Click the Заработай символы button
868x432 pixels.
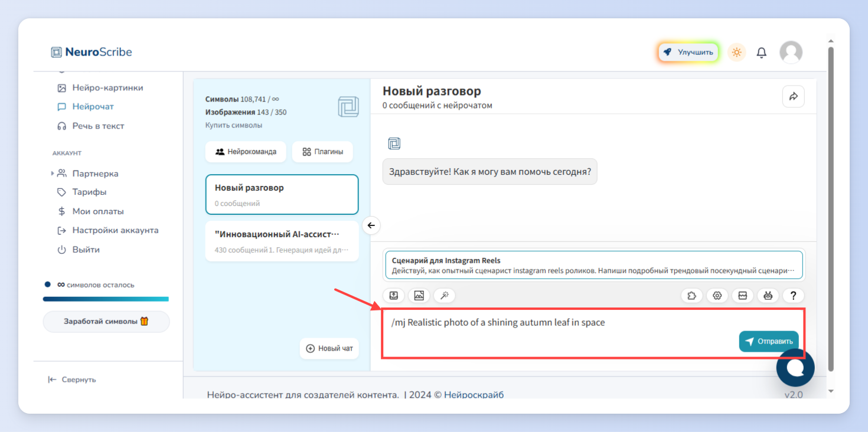click(106, 322)
